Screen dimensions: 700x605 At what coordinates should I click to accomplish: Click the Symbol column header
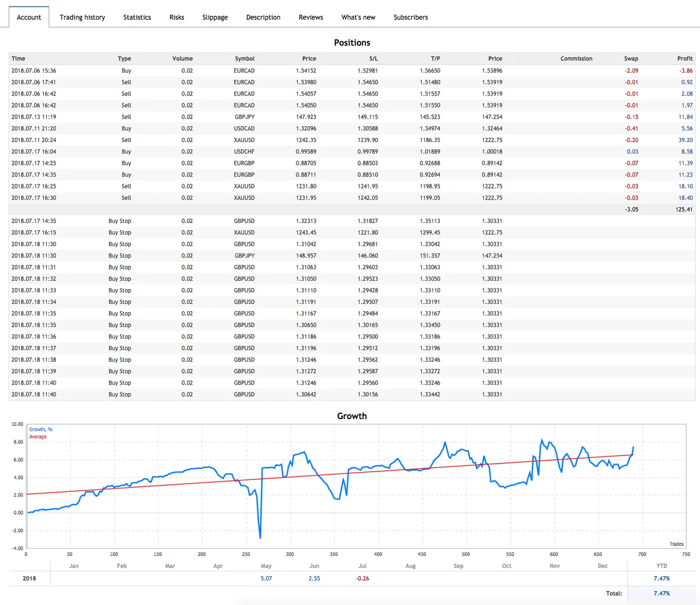pyautogui.click(x=244, y=58)
